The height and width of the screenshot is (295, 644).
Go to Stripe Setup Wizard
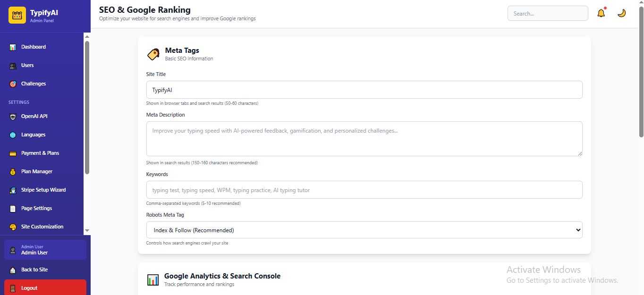(x=43, y=190)
